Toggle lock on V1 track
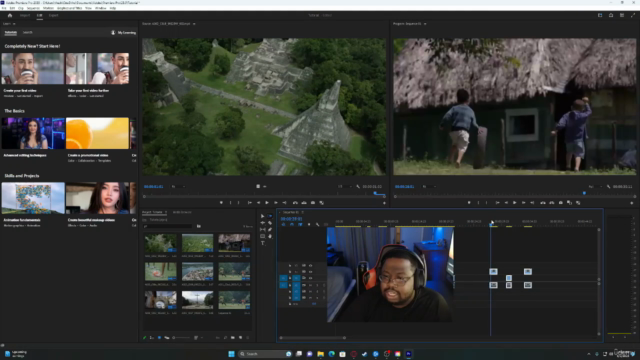This screenshot has height=360, width=640. 290,278
